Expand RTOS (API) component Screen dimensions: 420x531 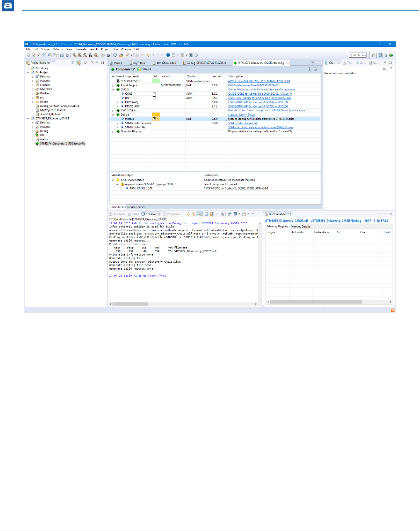click(x=117, y=102)
